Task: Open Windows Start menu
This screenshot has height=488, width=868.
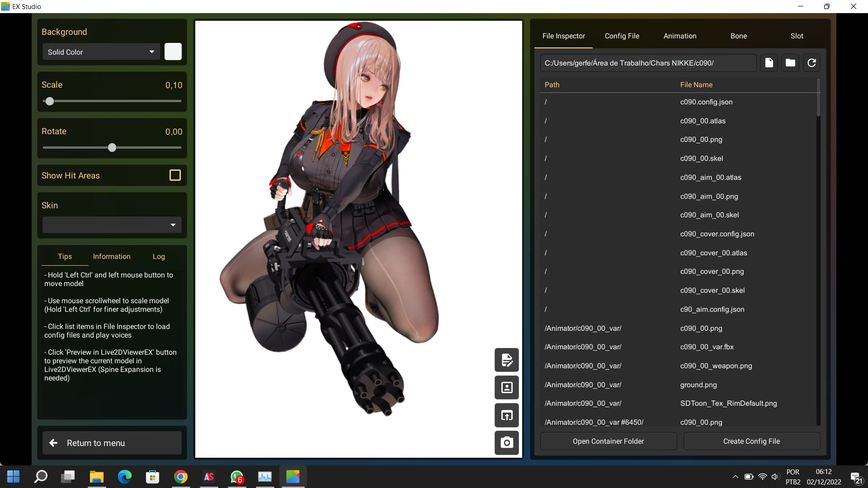Action: pyautogui.click(x=14, y=477)
